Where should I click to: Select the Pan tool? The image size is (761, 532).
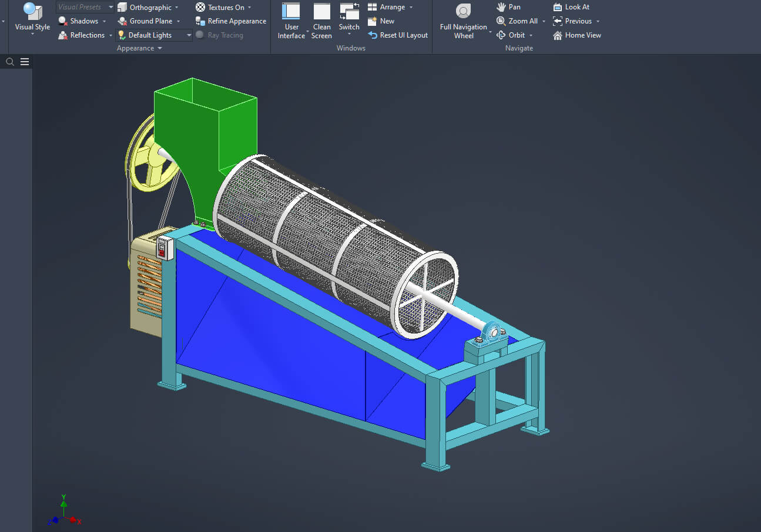click(x=508, y=7)
